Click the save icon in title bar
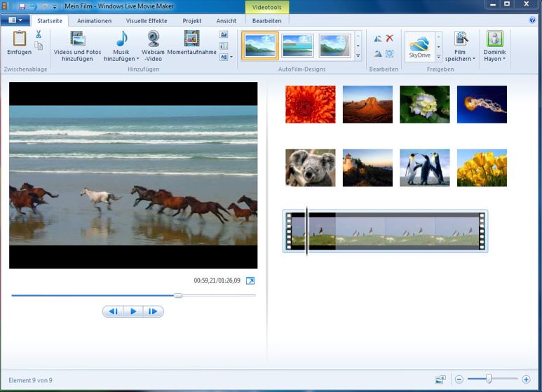This screenshot has height=392, width=542. pyautogui.click(x=22, y=6)
